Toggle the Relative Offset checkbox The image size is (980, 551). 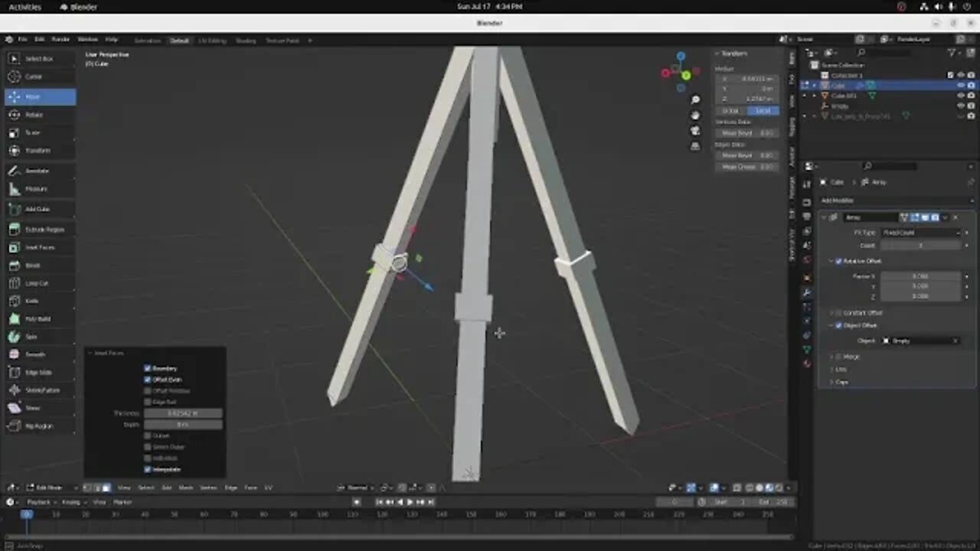click(838, 261)
